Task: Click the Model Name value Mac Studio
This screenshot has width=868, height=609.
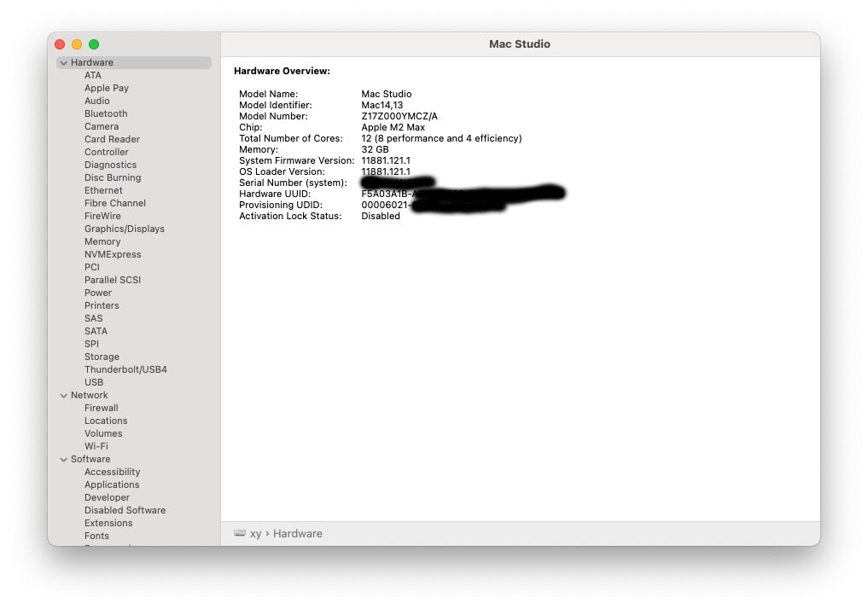Action: point(387,94)
